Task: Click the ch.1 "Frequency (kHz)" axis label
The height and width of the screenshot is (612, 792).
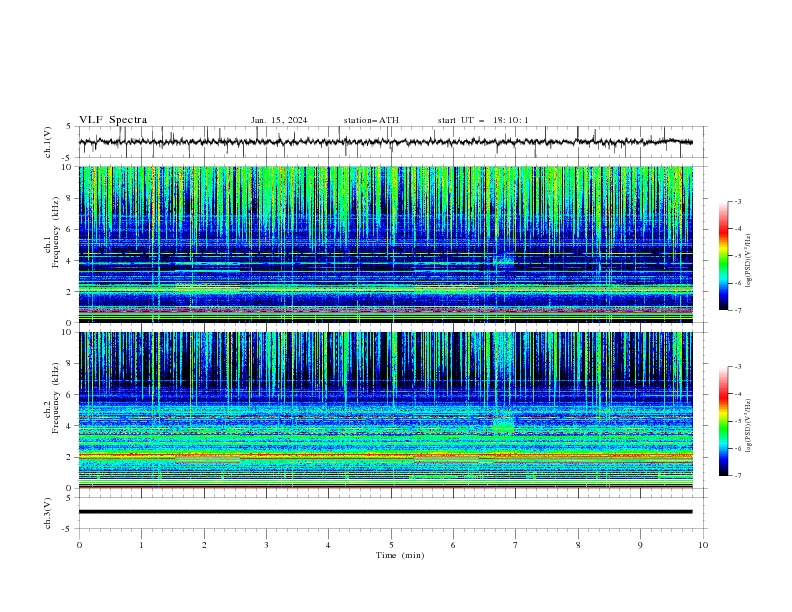Action: coord(56,232)
